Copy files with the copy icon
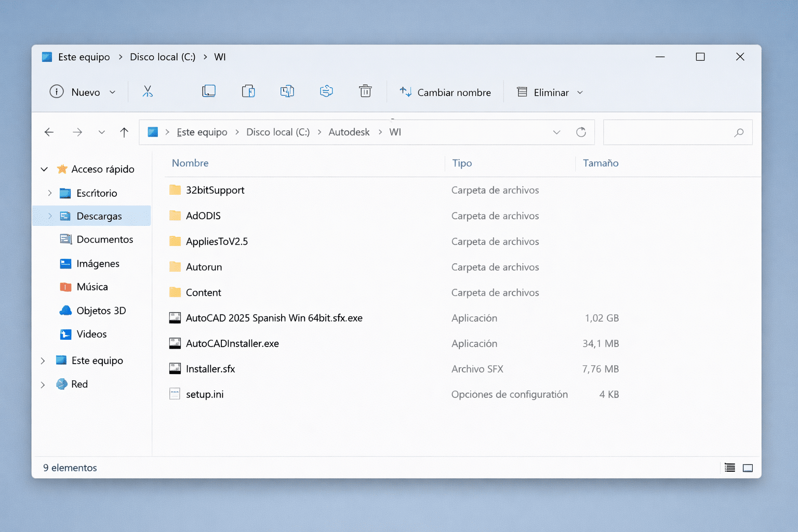The width and height of the screenshot is (798, 532). pos(208,91)
